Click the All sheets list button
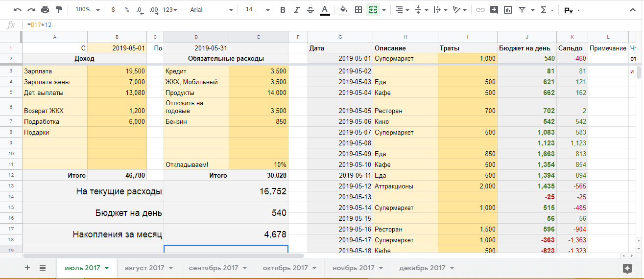This screenshot has height=279, width=644. (43, 268)
